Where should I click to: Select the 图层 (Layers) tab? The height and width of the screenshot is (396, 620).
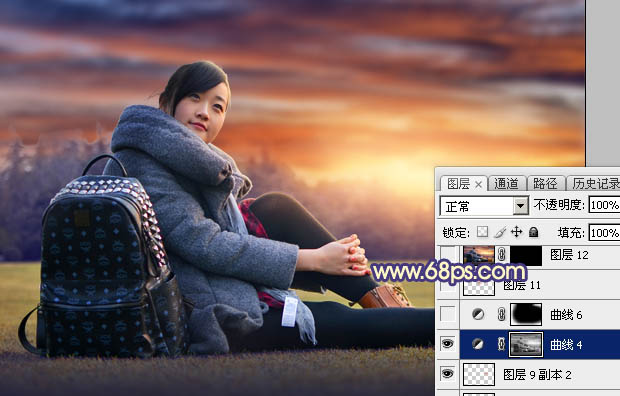point(458,184)
